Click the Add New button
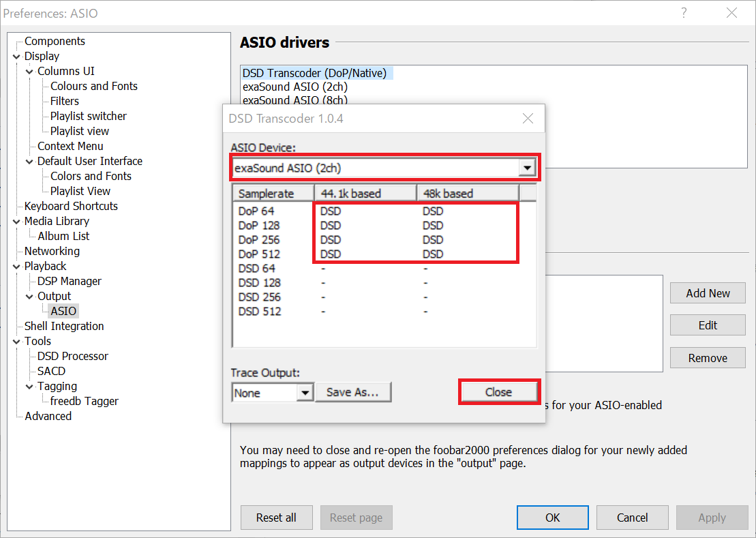This screenshot has width=756, height=538. (x=708, y=293)
